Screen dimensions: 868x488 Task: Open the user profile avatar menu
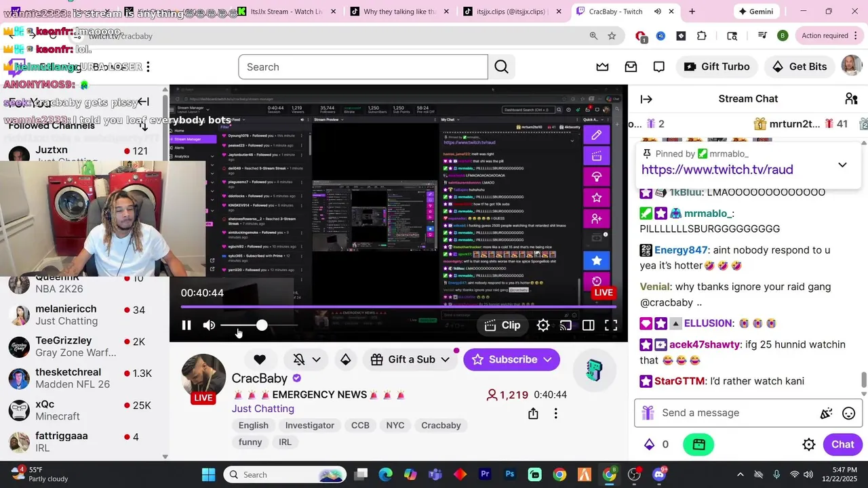[x=852, y=66]
